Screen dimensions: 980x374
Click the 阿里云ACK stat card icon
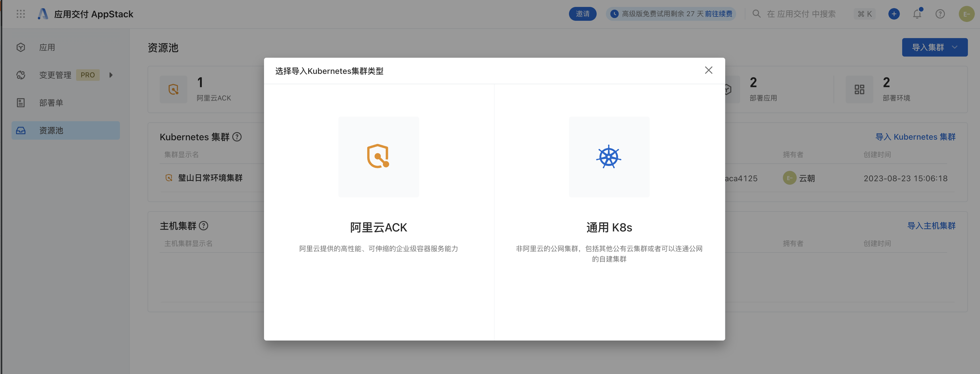pyautogui.click(x=174, y=89)
